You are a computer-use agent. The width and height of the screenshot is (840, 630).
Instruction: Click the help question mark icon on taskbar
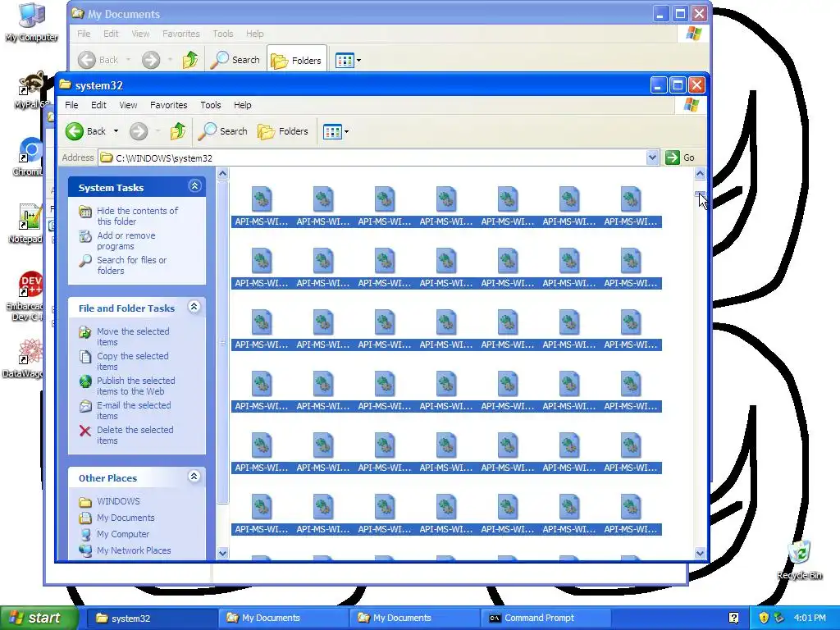[x=734, y=618]
